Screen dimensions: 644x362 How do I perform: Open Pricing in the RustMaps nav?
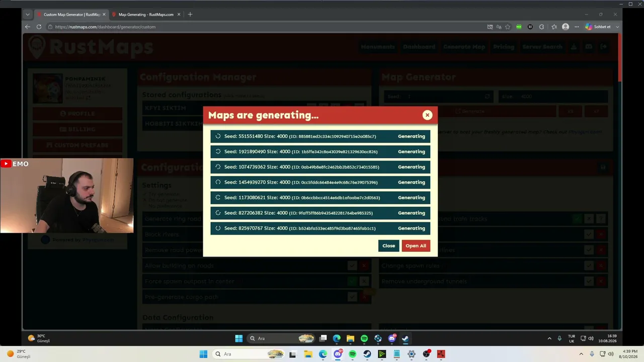pyautogui.click(x=504, y=47)
